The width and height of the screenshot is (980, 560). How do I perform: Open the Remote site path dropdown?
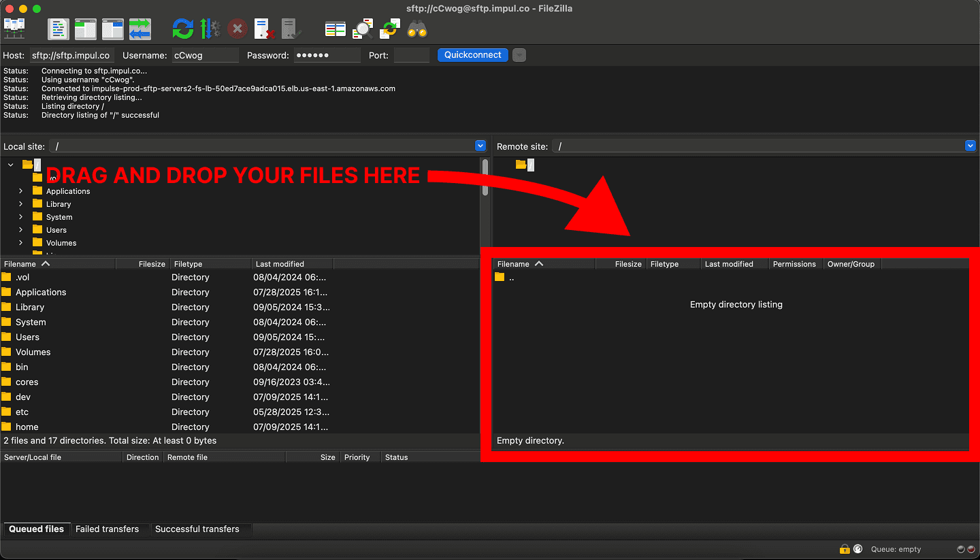[x=970, y=146]
